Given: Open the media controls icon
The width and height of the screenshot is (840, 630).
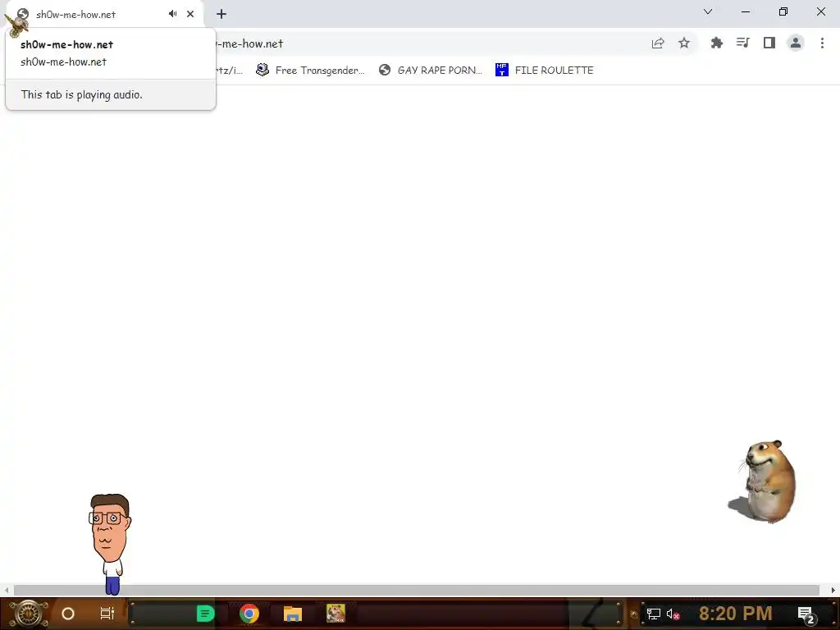Looking at the screenshot, I should (742, 43).
